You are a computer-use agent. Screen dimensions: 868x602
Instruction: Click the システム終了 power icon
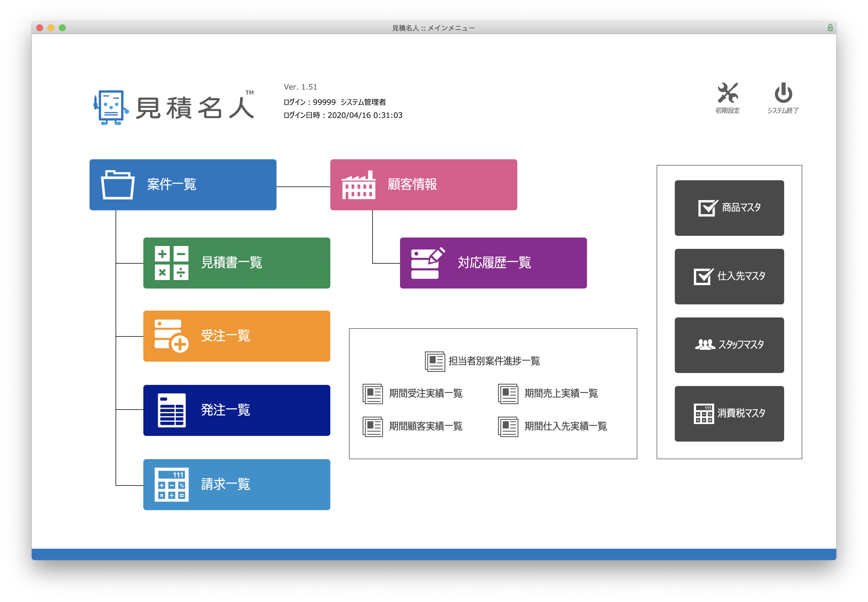783,93
